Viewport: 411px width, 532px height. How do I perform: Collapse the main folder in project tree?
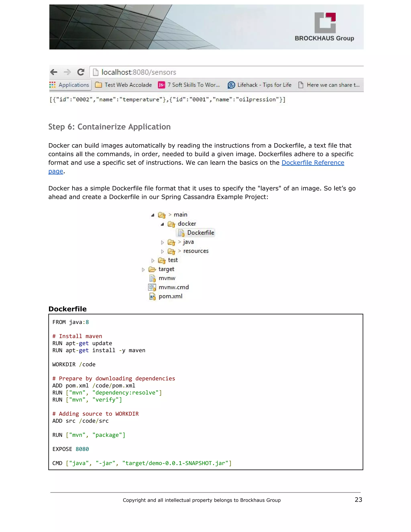pyautogui.click(x=153, y=215)
